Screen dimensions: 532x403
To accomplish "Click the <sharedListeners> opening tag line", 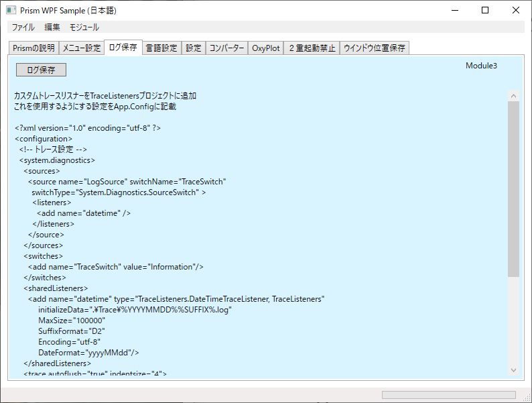I will pyautogui.click(x=56, y=288).
